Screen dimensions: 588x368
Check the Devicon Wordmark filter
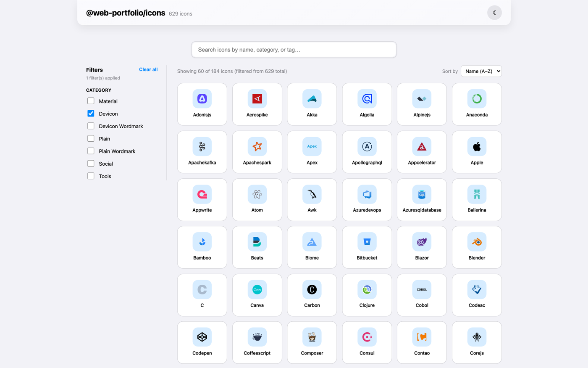coord(91,126)
